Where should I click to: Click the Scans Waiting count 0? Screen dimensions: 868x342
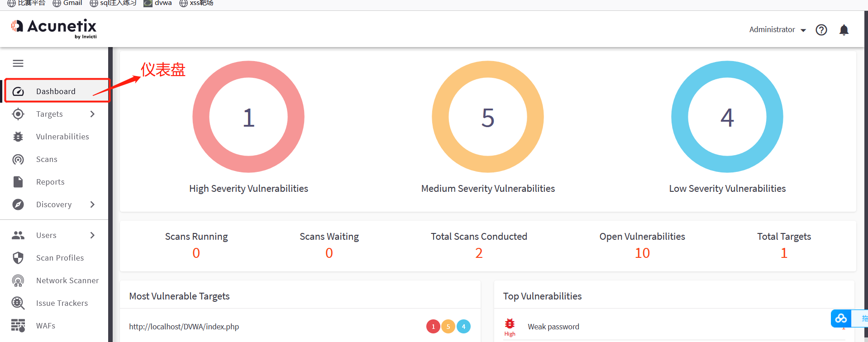tap(329, 253)
